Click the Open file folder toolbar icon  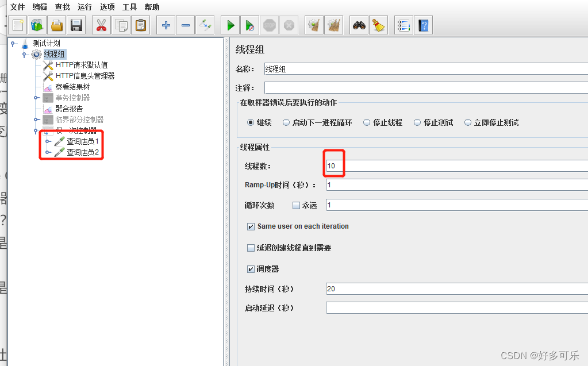(57, 25)
